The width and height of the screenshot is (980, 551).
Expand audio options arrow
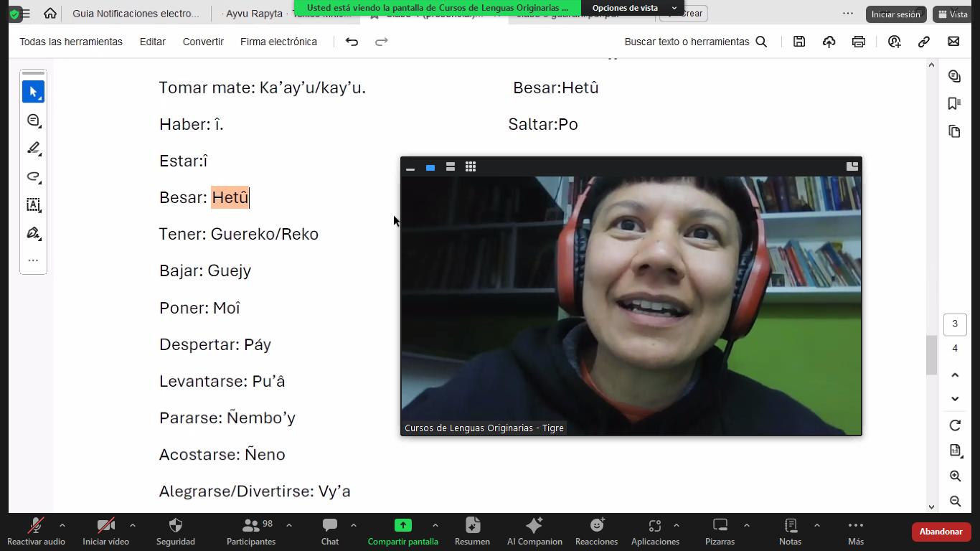[62, 525]
